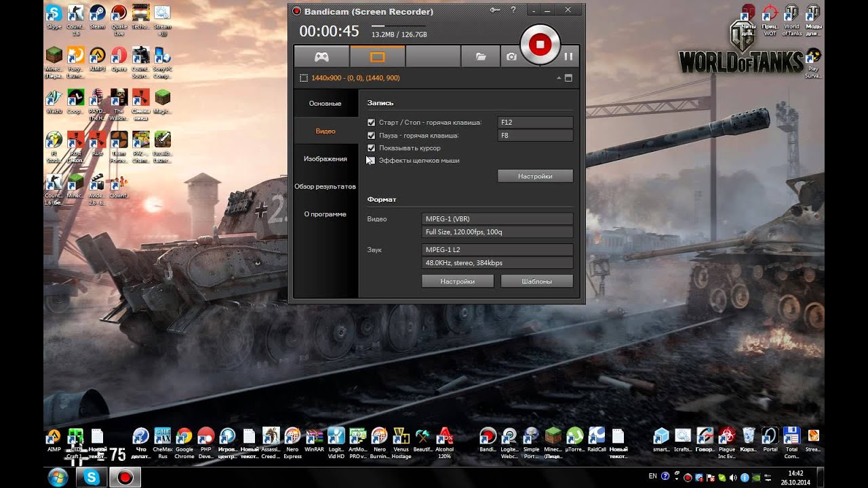868x488 pixels.
Task: Click the Full Size, 120.00fps, 100q text
Action: pos(464,232)
